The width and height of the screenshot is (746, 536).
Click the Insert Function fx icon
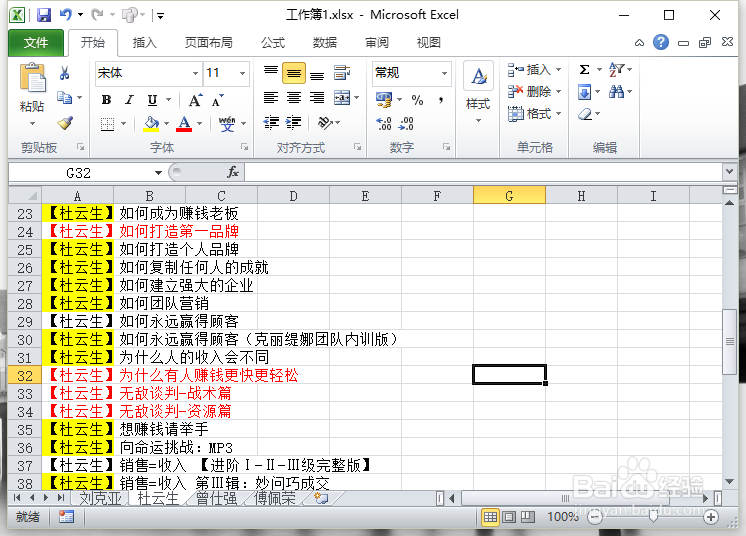pos(233,172)
